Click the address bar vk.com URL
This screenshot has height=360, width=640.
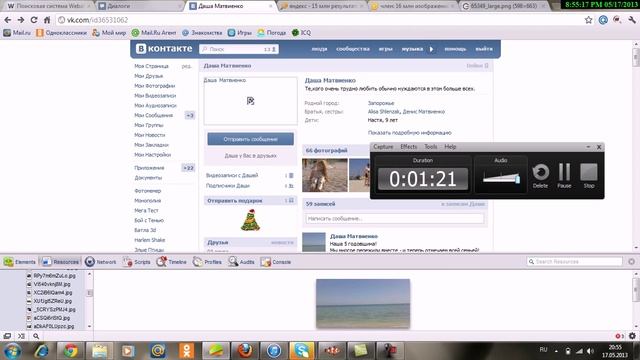coord(97,20)
